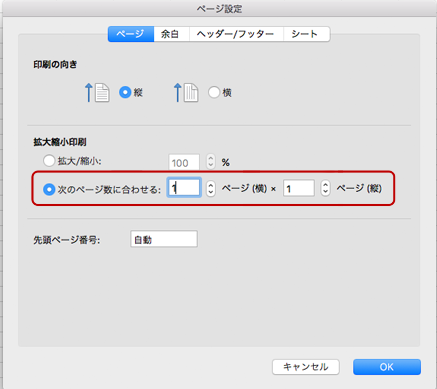Click the 先頭ページ番号: label
Image resolution: width=437 pixels, height=389 pixels.
(x=67, y=240)
